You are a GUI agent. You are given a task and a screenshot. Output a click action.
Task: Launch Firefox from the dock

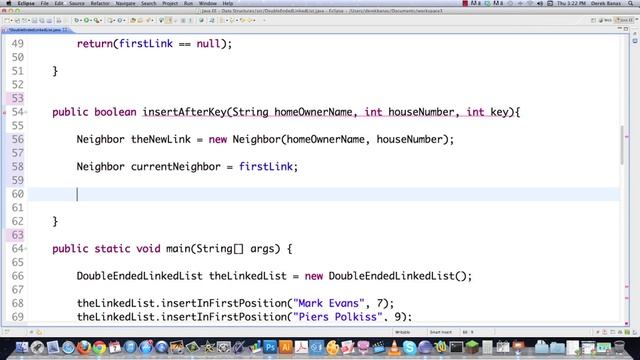coord(84,347)
